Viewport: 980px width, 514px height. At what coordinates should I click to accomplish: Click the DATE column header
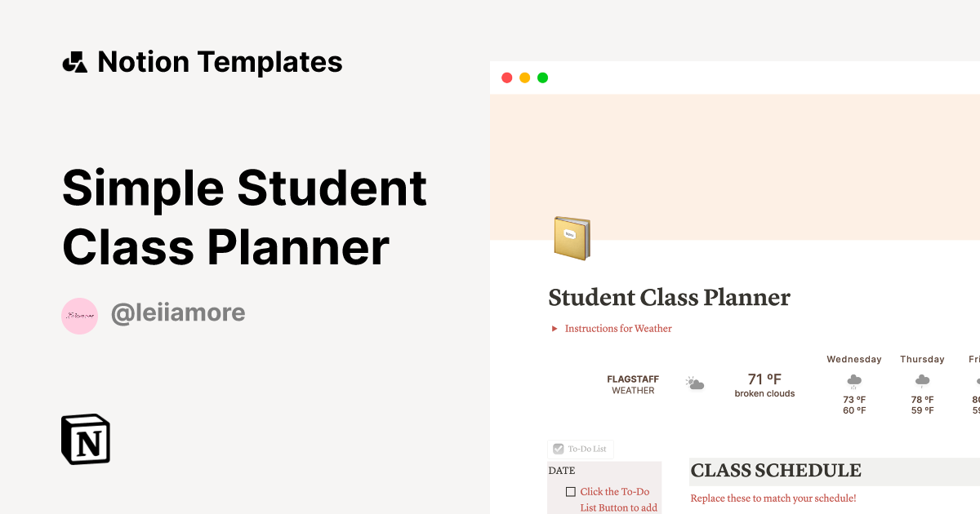click(x=561, y=470)
